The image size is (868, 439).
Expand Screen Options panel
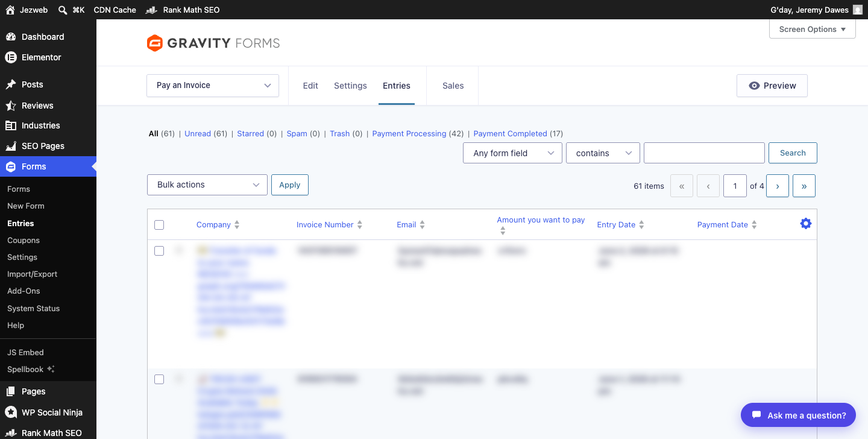813,29
